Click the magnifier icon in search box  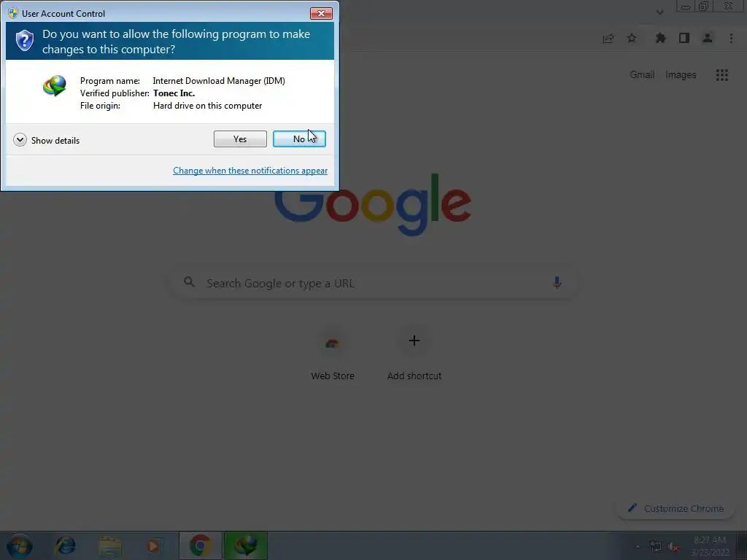(189, 282)
